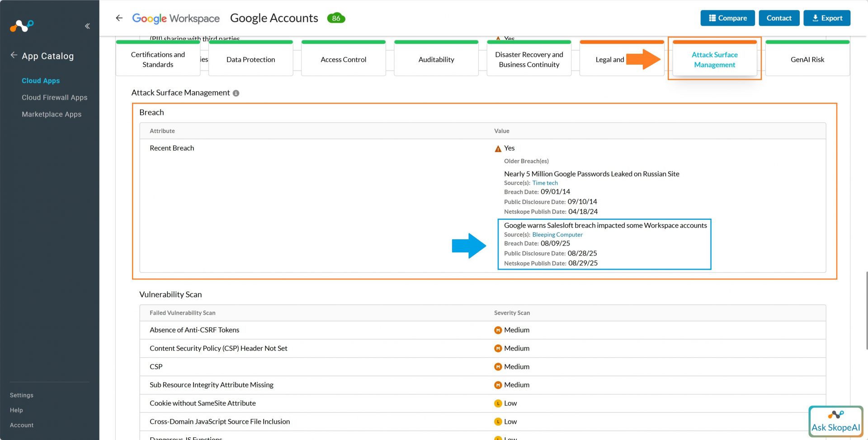Open the Time tech source link

[x=545, y=183]
